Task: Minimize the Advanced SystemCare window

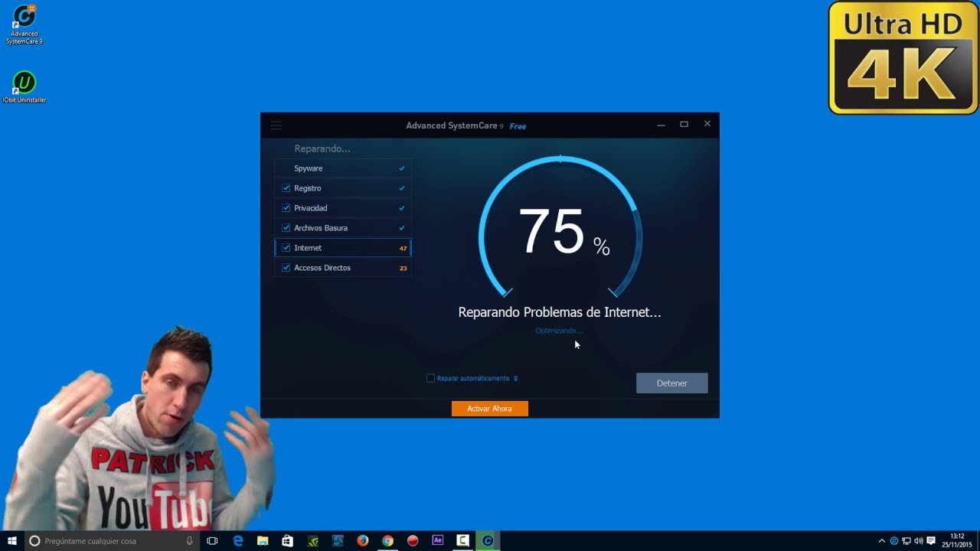Action: (x=661, y=124)
